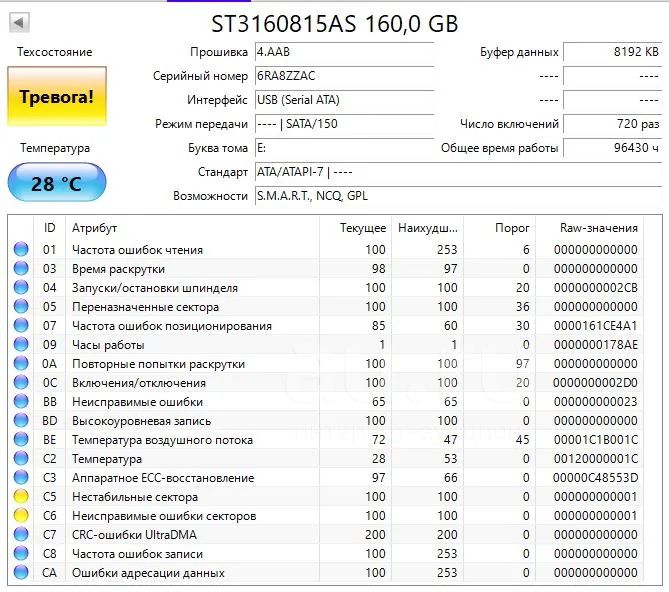Click the Буфер данных field 8192 KB
669x592 pixels.
click(613, 52)
